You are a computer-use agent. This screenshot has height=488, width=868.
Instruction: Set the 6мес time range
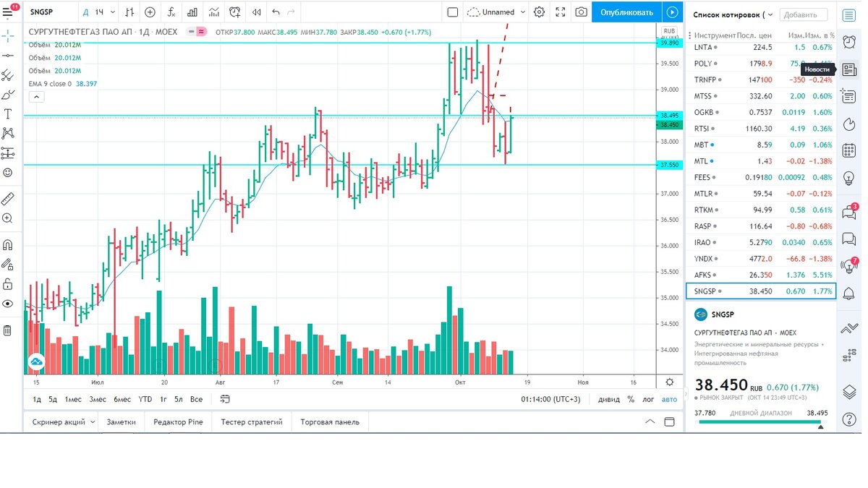122,399
